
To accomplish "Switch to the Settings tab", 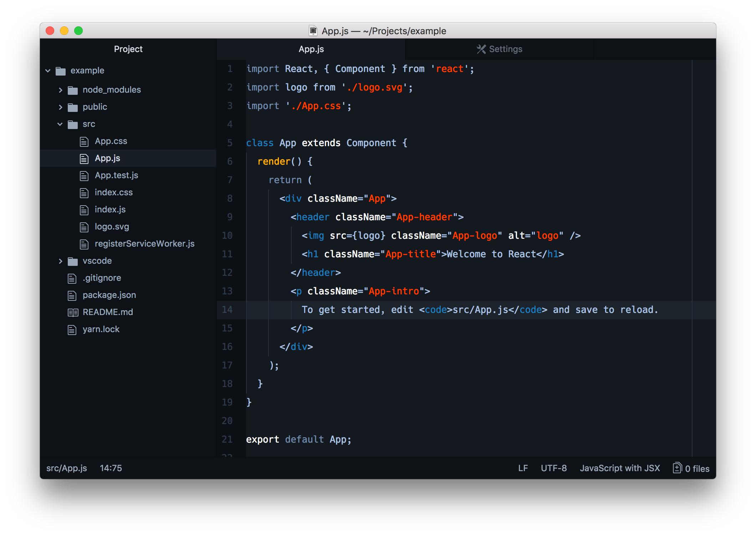I will pos(506,49).
